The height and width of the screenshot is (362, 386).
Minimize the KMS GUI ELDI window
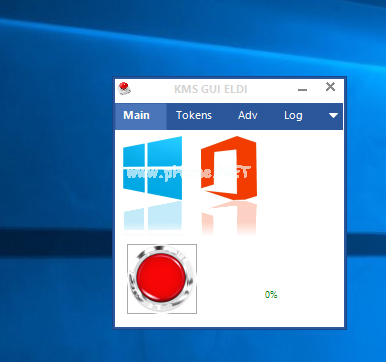pyautogui.click(x=302, y=89)
